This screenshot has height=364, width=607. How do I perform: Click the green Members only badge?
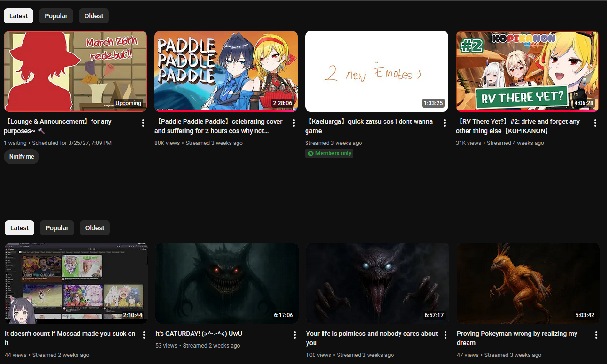[329, 153]
